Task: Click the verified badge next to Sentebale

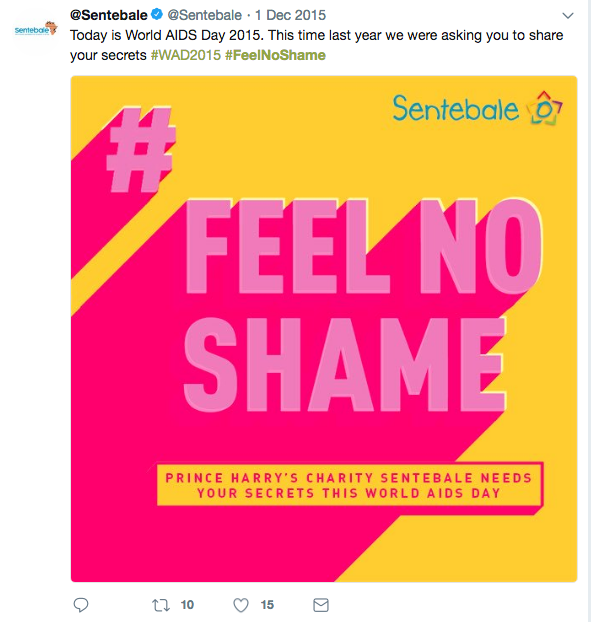Action: pos(157,15)
